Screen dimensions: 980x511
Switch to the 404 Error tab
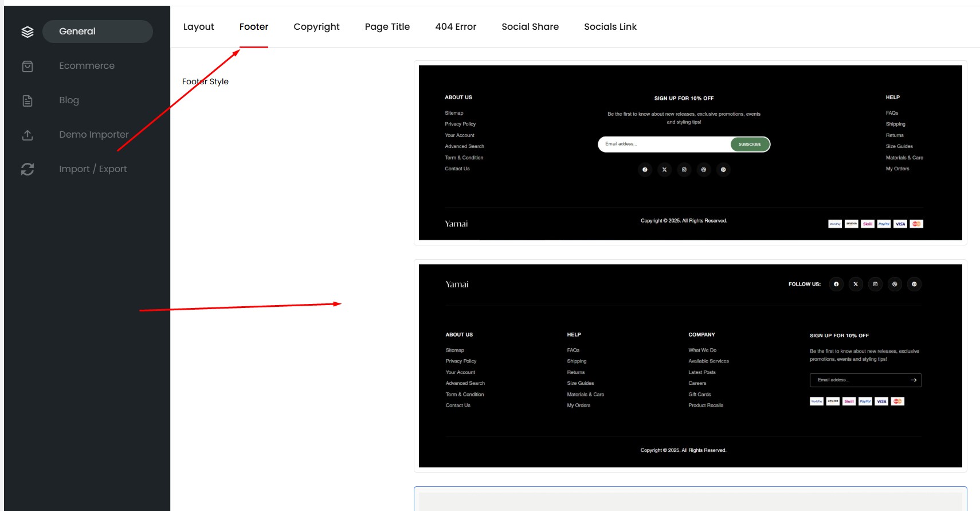click(x=456, y=27)
